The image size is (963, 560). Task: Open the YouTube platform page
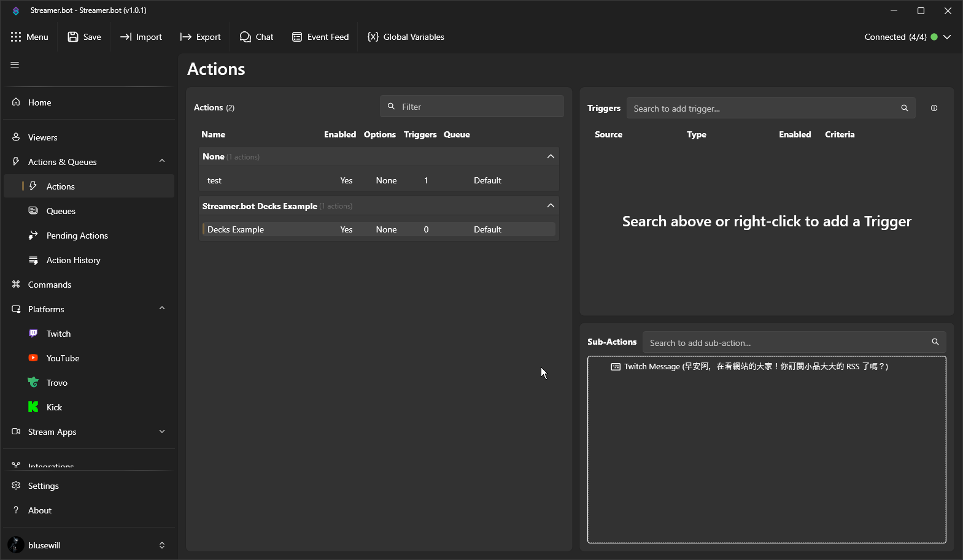click(x=63, y=358)
